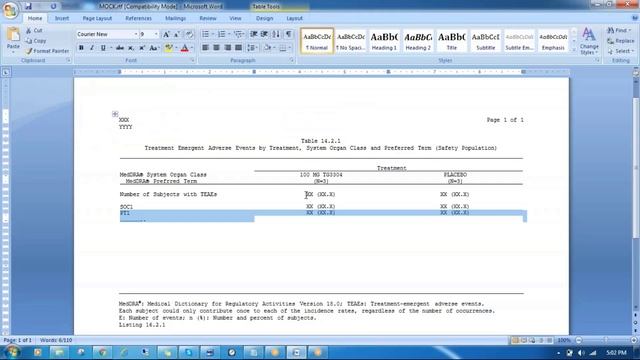Open the Courier New font name dropdown

pos(136,34)
